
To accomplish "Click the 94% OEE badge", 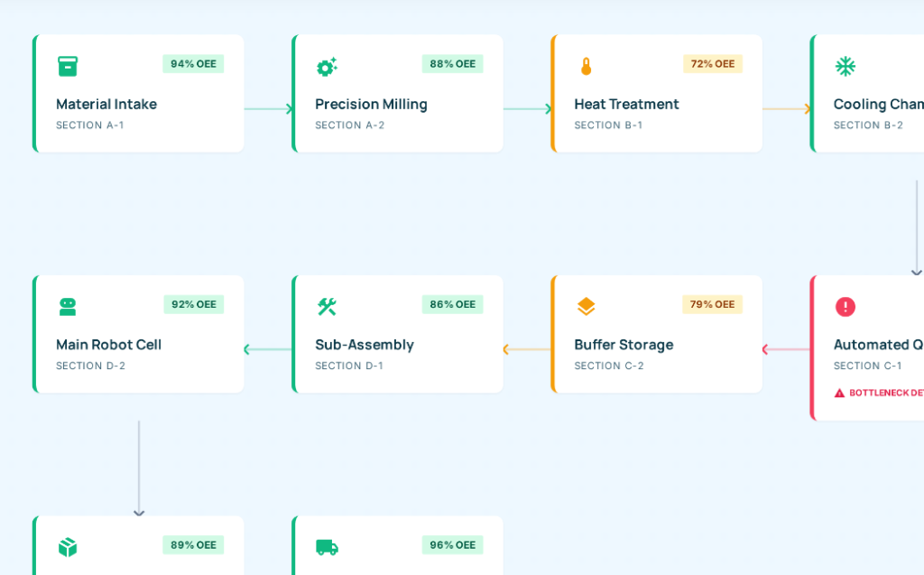I will (193, 64).
